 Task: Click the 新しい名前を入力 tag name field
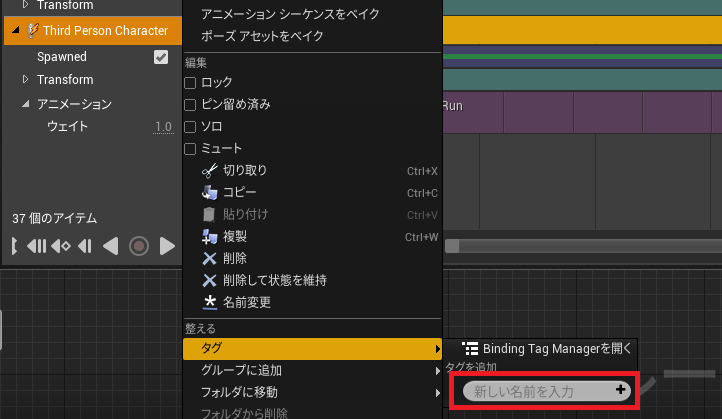pos(547,391)
